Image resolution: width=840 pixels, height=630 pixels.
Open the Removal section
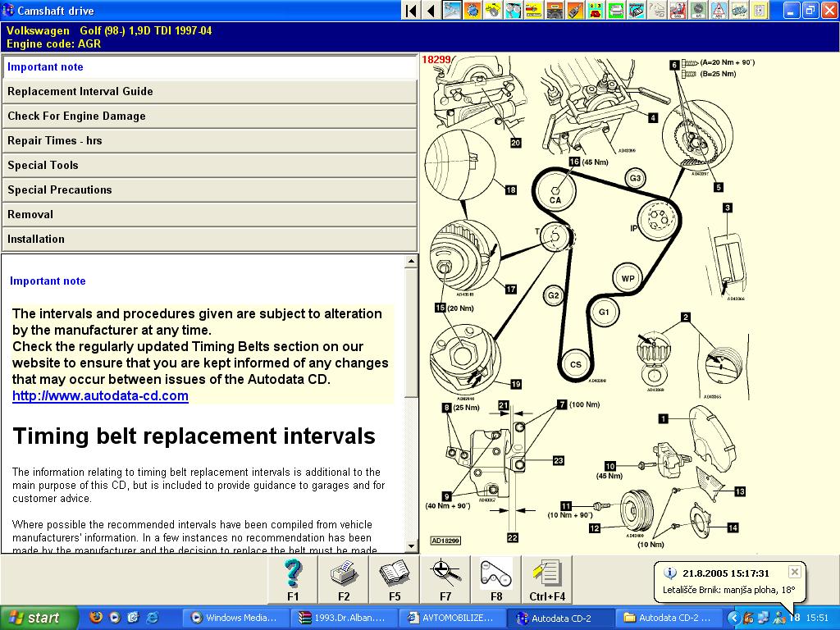point(209,215)
